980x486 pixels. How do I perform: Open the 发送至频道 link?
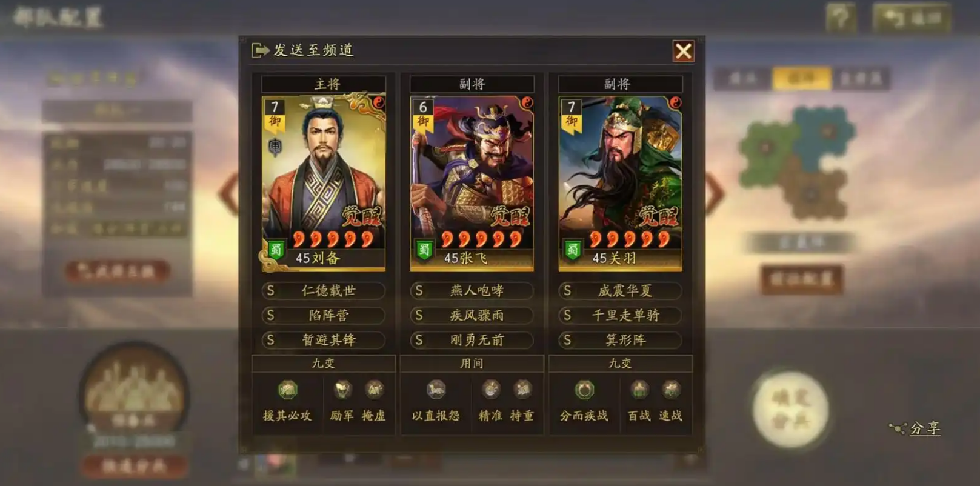point(313,50)
